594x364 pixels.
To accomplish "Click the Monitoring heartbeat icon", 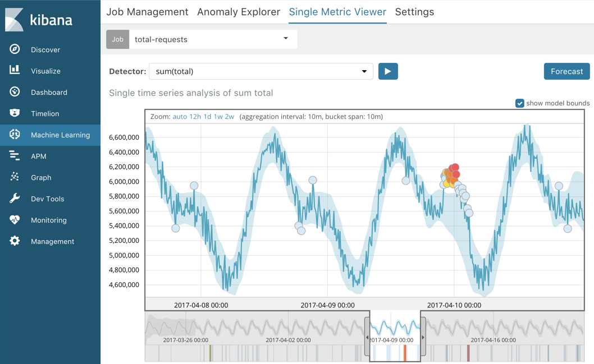I will (15, 220).
